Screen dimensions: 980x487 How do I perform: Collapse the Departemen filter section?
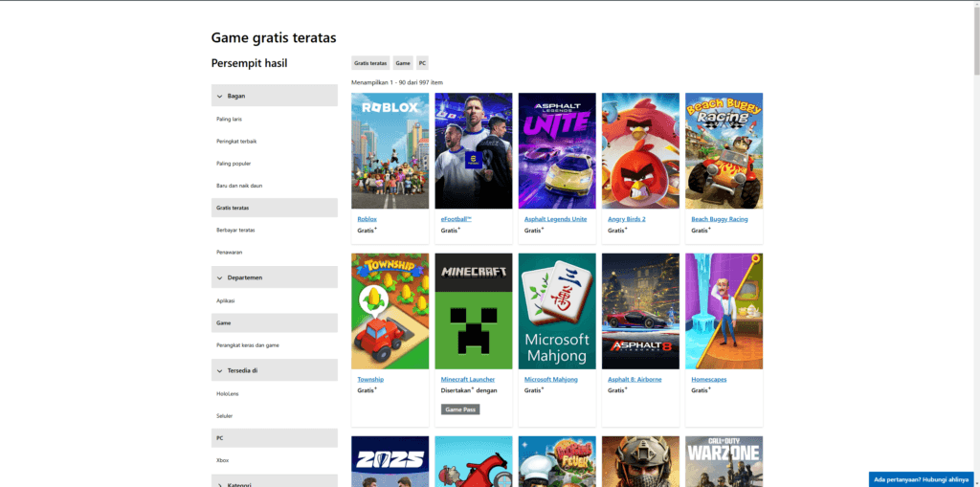tap(275, 277)
